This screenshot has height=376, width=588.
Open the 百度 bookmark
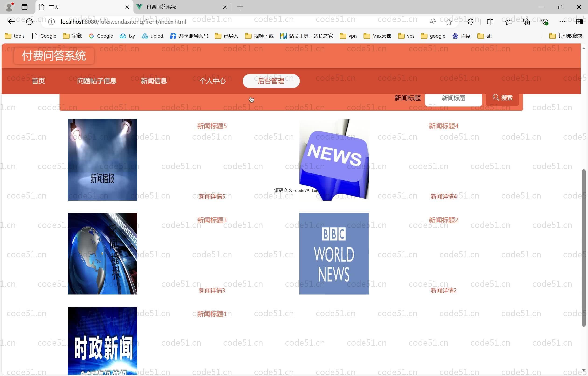click(x=461, y=36)
